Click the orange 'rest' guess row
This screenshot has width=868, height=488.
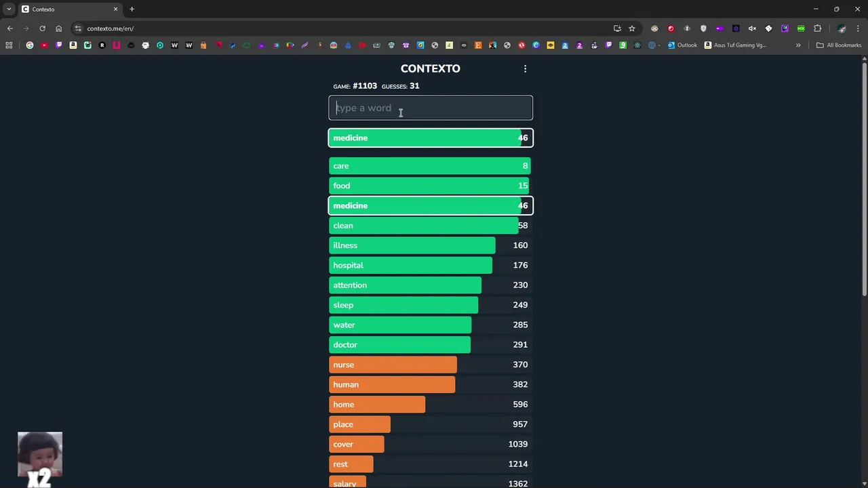pos(431,464)
